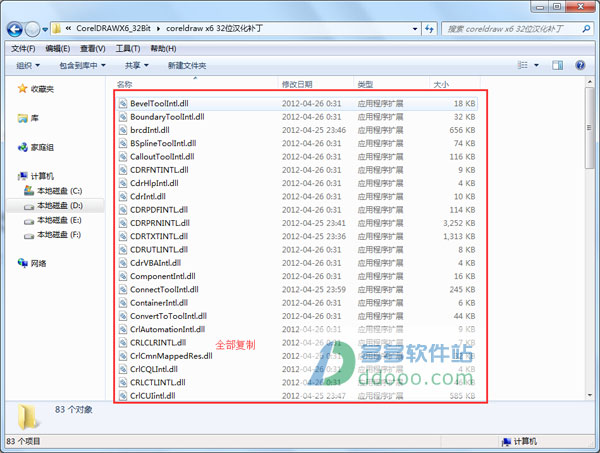Select file BSplineToolIntl.dll
Image resolution: width=600 pixels, height=453 pixels.
298,143
